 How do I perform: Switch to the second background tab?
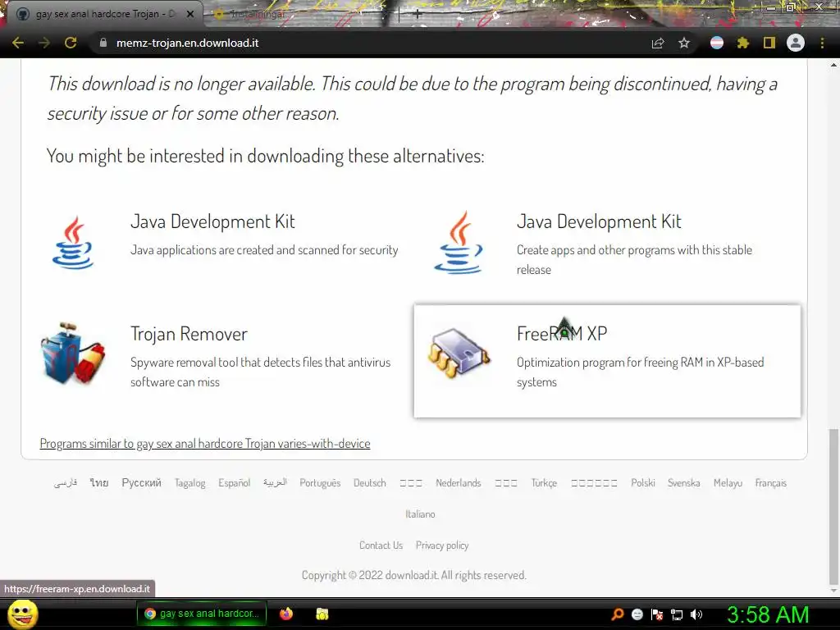pyautogui.click(x=257, y=15)
